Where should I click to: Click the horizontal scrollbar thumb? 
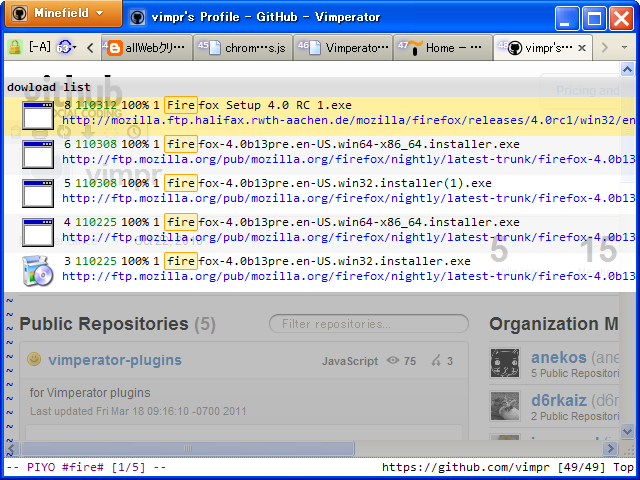click(188, 449)
